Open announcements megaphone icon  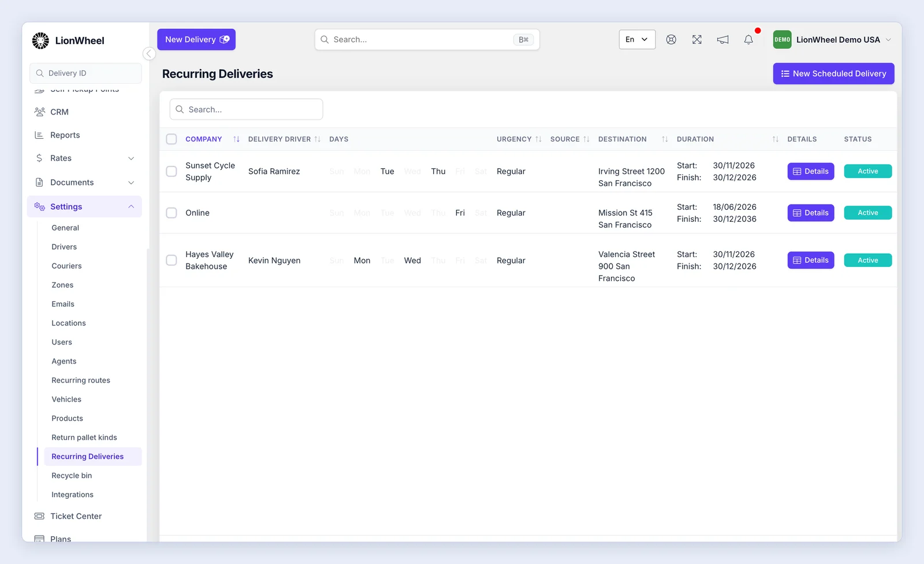[x=722, y=40]
